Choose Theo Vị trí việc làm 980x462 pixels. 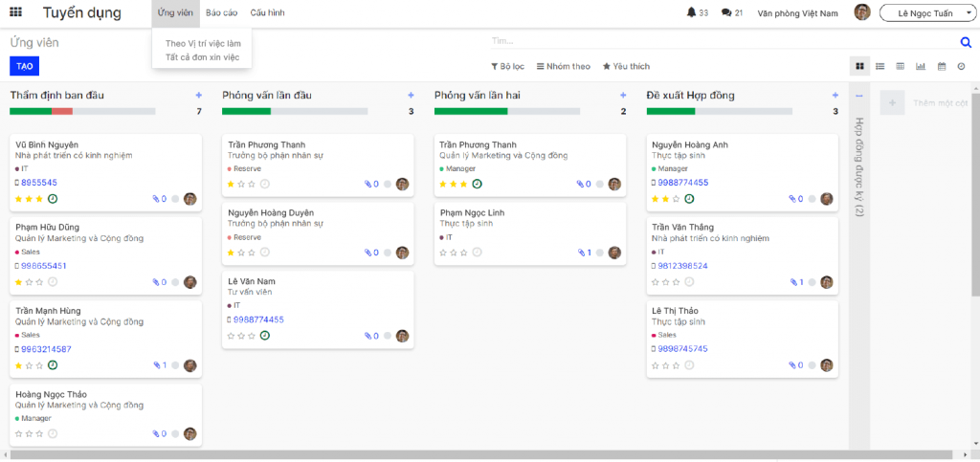coord(203,44)
